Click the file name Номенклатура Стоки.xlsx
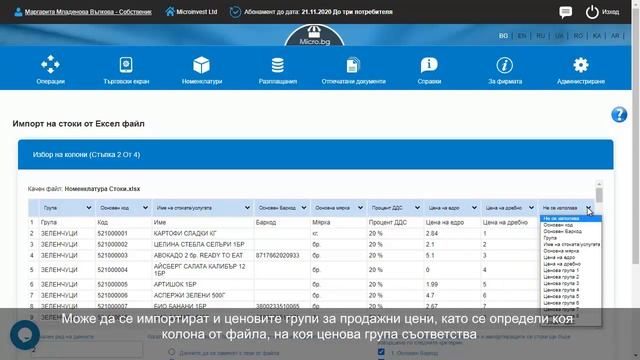This screenshot has width=640, height=360. point(102,189)
